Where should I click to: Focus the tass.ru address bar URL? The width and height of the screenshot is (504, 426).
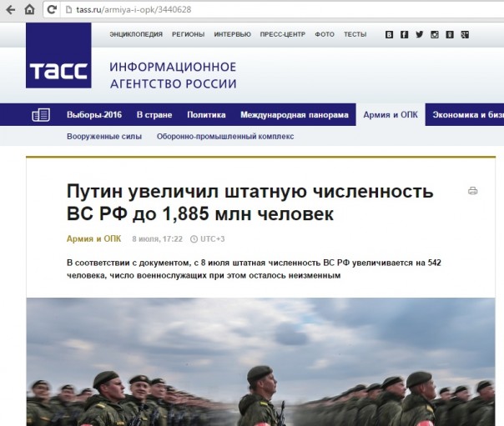(134, 10)
